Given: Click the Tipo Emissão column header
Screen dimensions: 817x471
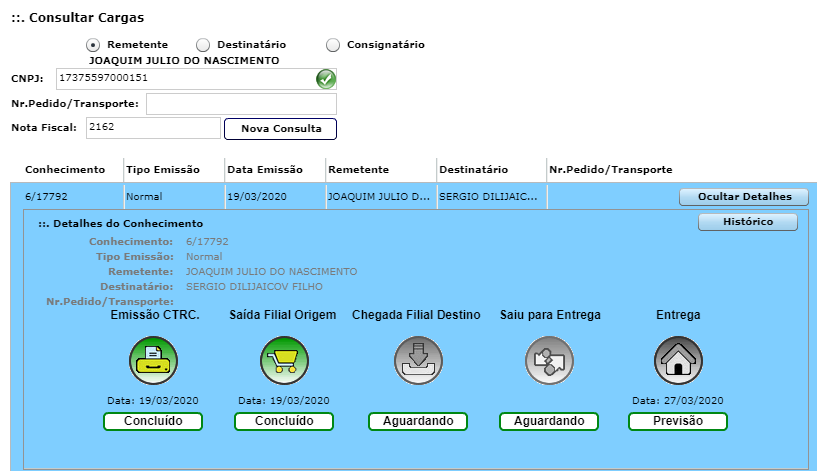Looking at the screenshot, I should [x=163, y=170].
